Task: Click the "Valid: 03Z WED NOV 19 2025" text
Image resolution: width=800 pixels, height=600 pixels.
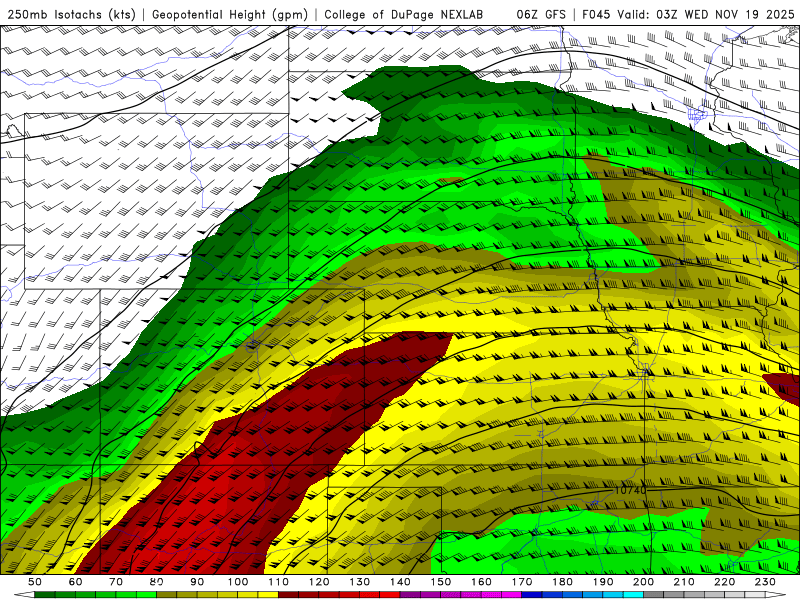Action: pos(706,15)
